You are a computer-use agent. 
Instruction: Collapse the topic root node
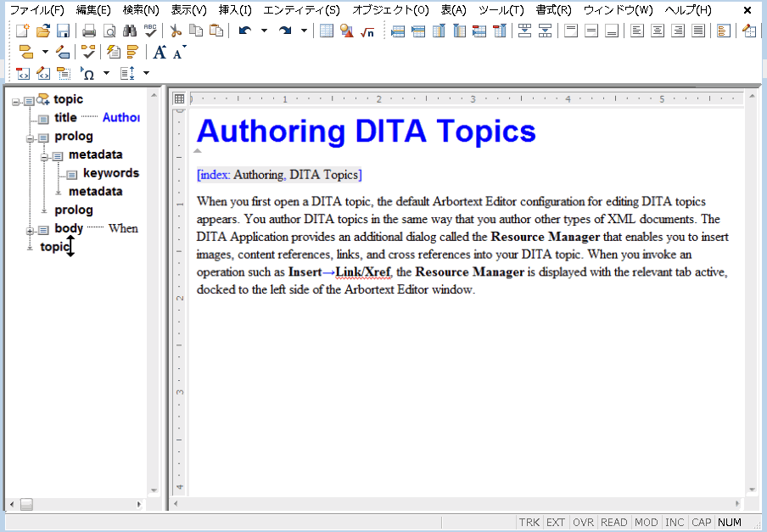click(x=15, y=102)
